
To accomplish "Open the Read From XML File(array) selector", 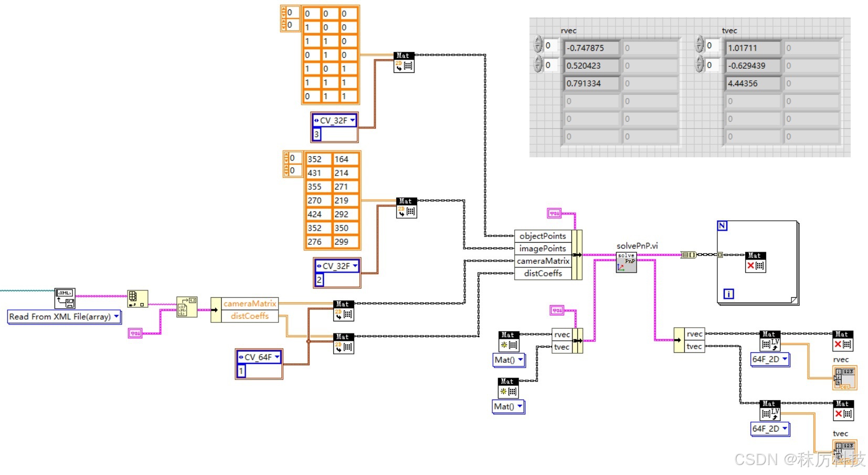I will (65, 317).
